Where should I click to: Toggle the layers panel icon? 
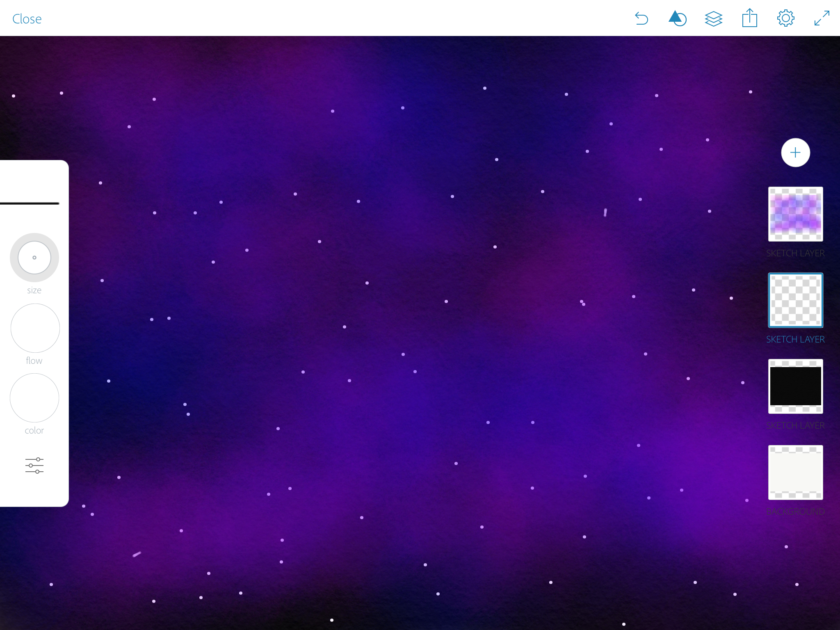click(x=713, y=18)
